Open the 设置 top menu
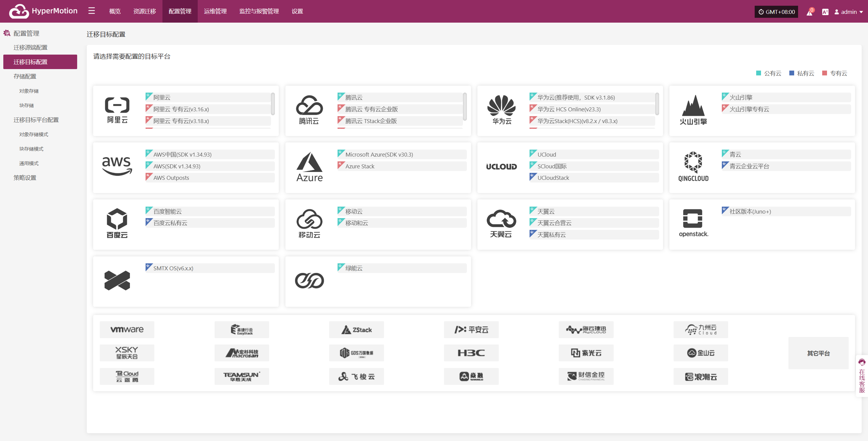 click(x=297, y=11)
